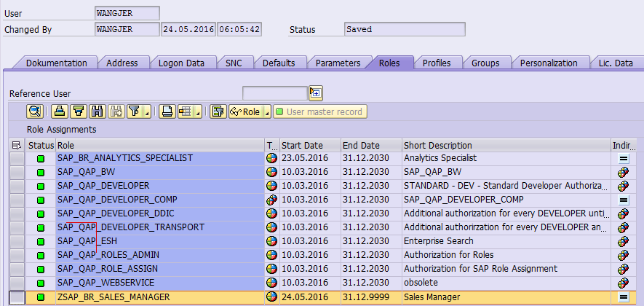The image size is (644, 306).
Task: Click the User master record button
Action: (x=320, y=112)
